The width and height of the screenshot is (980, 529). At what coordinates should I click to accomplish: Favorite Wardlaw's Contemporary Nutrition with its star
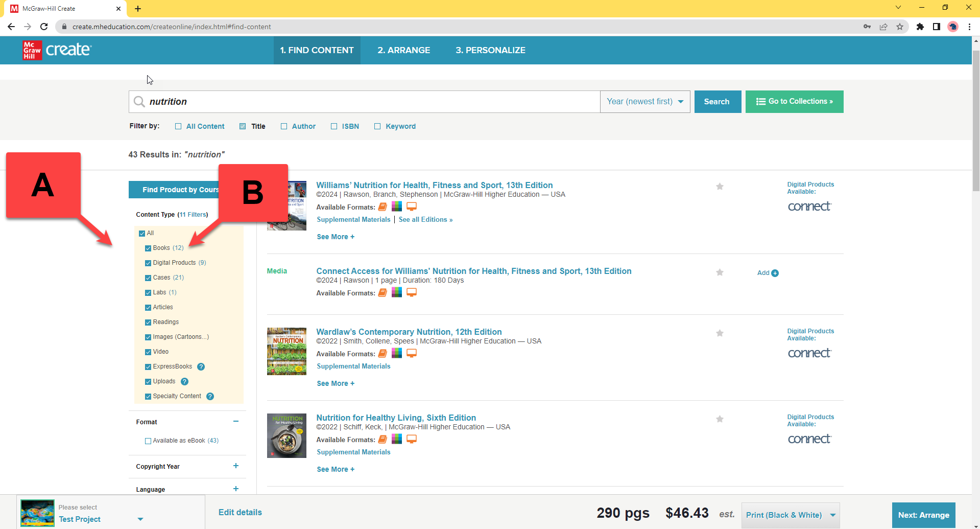click(x=720, y=333)
